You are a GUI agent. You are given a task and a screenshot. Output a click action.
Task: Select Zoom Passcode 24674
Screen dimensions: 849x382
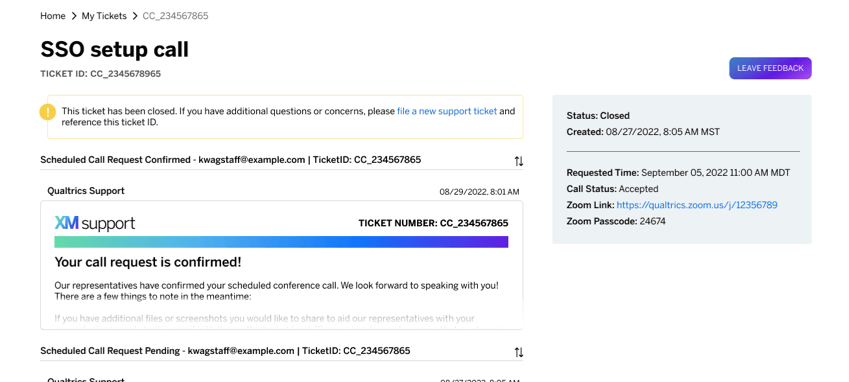tap(616, 221)
